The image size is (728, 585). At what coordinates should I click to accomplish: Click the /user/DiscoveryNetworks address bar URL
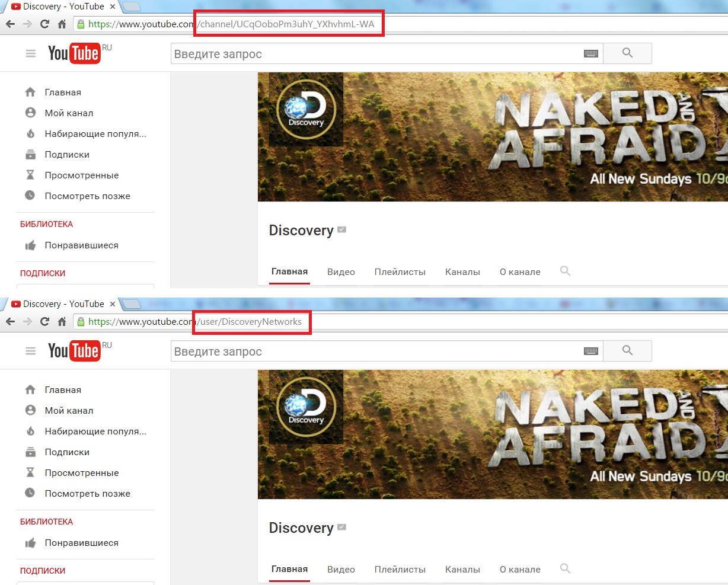tap(249, 321)
